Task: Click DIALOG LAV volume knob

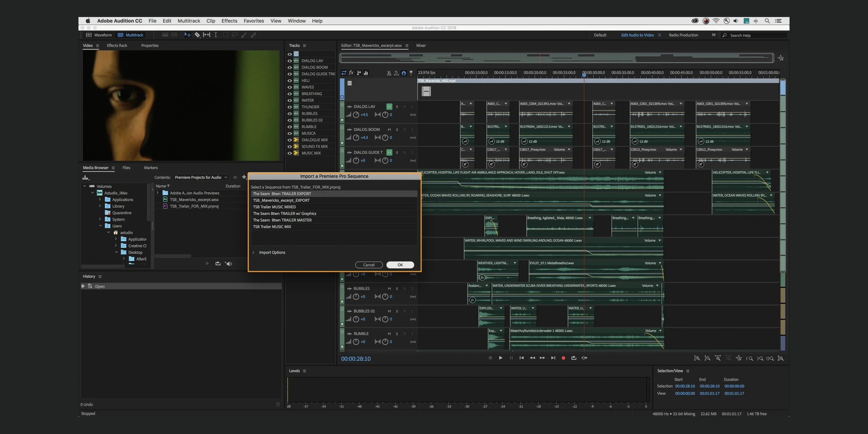Action: point(356,115)
